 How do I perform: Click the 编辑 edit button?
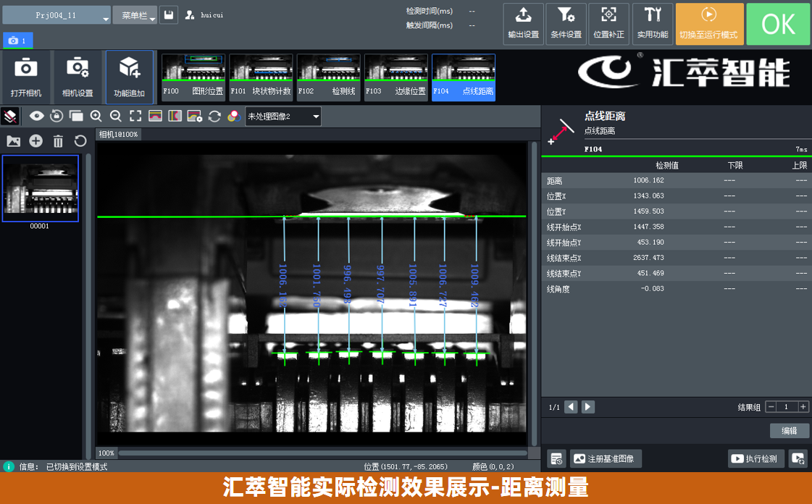coord(789,430)
